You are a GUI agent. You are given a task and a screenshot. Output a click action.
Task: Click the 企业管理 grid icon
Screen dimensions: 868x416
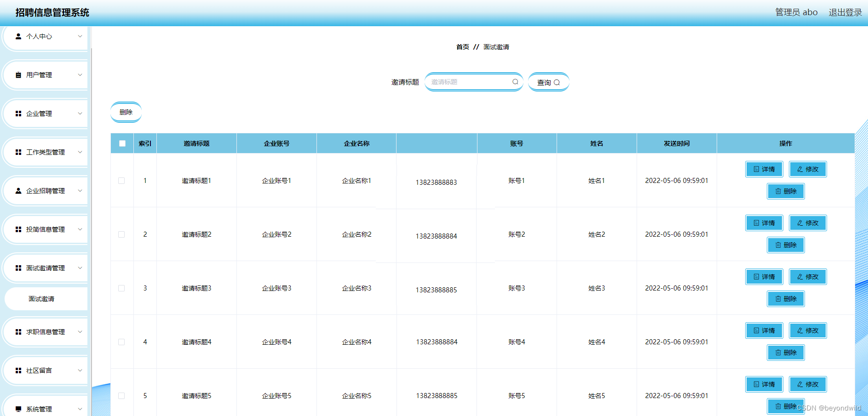[18, 114]
